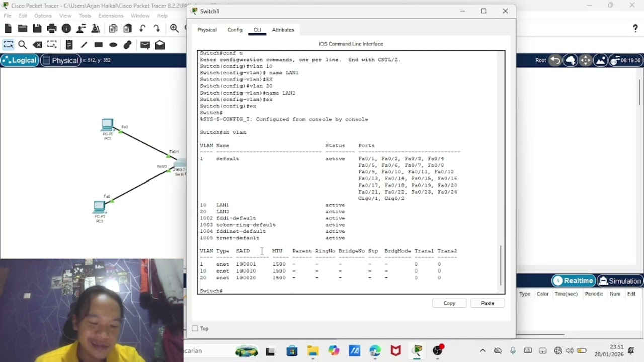Viewport: 644px width, 362px height.
Task: Undo the last action with the undo arrow
Action: [142, 29]
